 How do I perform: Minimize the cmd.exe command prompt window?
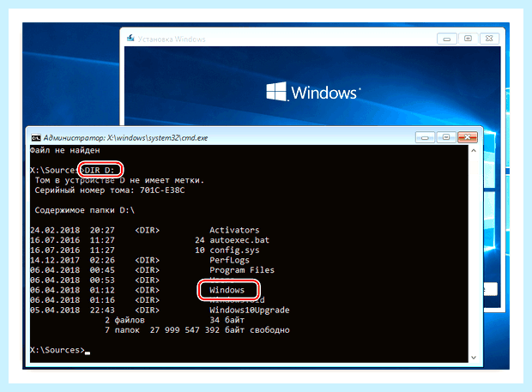coord(425,137)
